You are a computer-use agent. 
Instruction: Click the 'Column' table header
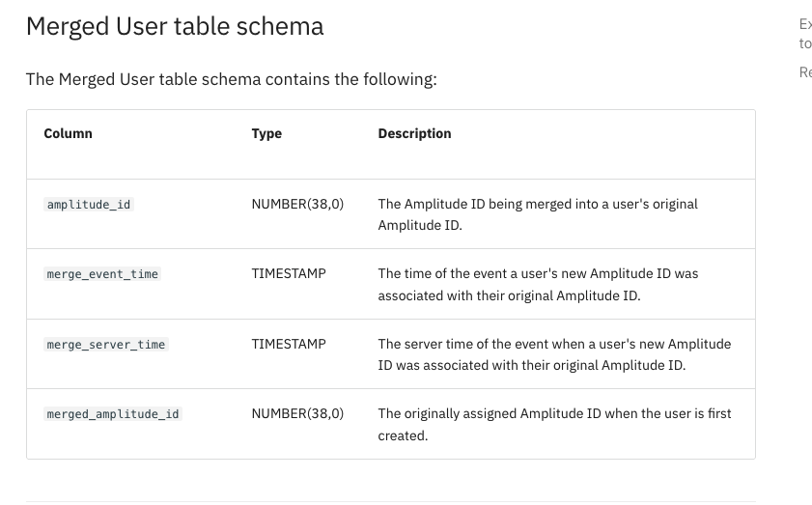[x=69, y=133]
